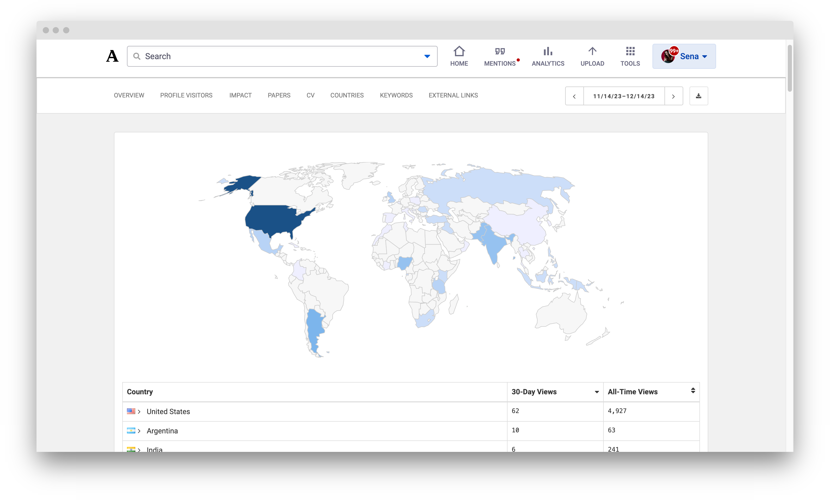Open Mentions quote icon
Image resolution: width=830 pixels, height=504 pixels.
click(x=499, y=51)
